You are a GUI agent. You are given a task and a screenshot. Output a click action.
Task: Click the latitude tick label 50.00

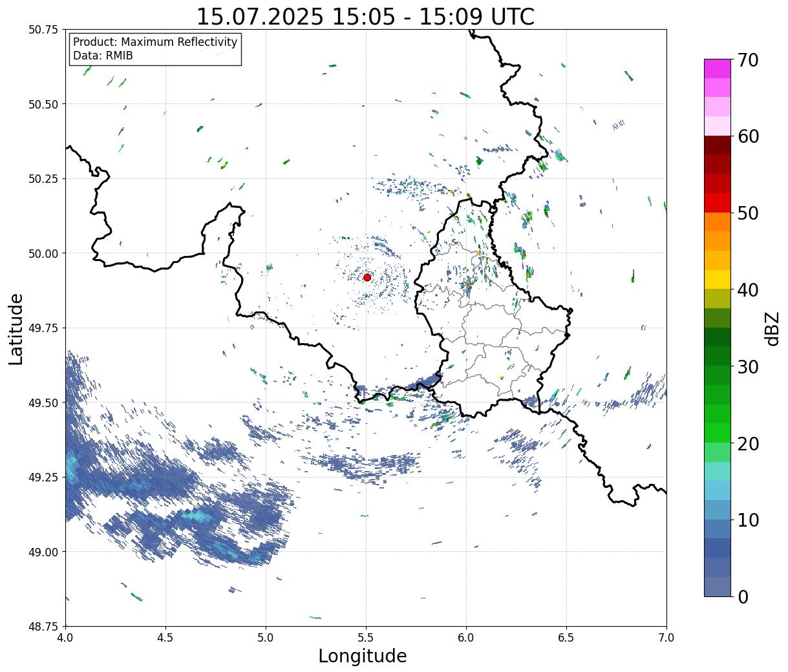click(x=43, y=253)
